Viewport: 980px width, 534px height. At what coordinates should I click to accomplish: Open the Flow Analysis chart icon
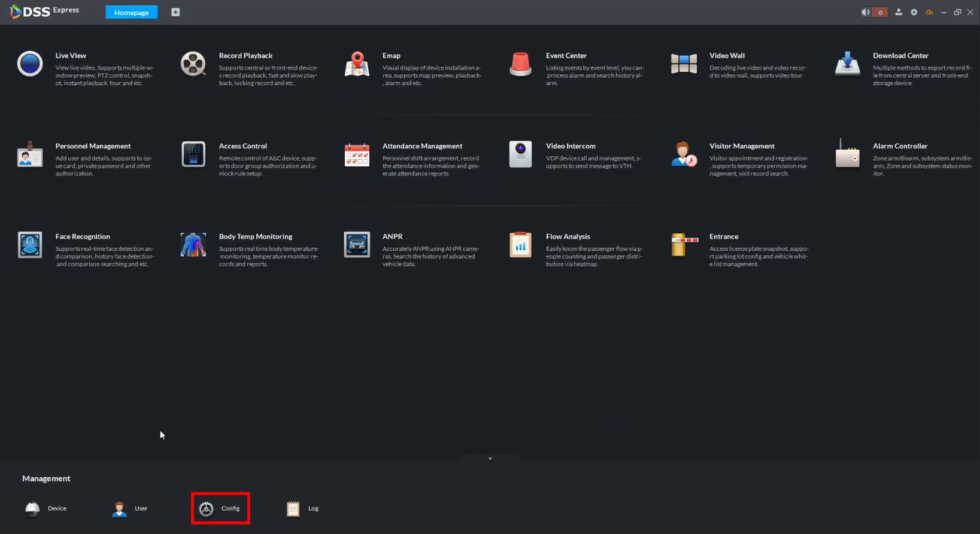click(520, 245)
